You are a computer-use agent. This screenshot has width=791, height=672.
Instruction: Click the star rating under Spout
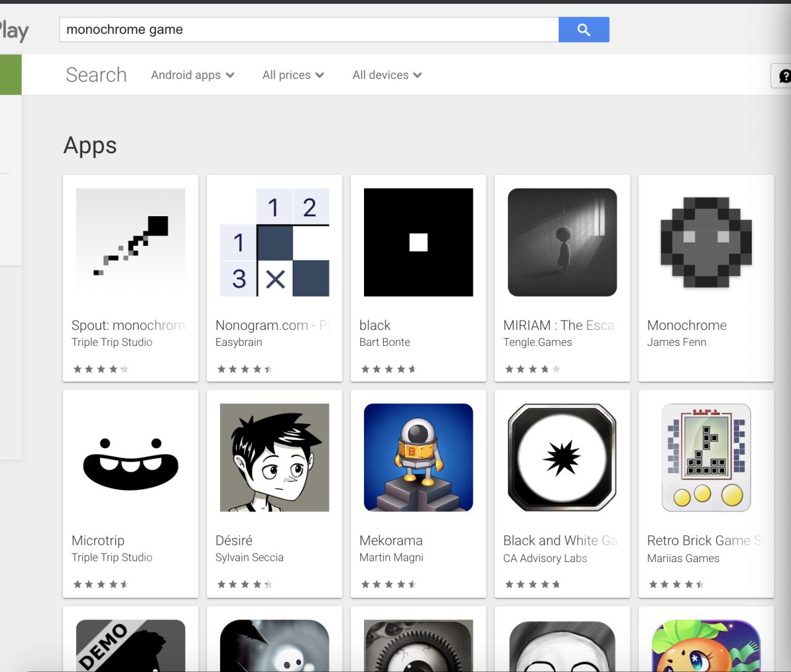[x=101, y=369]
